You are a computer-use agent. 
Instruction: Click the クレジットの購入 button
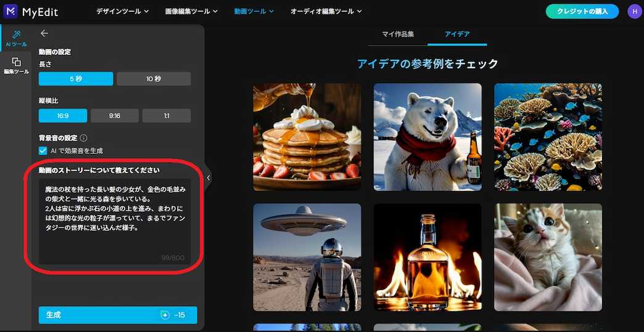pos(582,12)
